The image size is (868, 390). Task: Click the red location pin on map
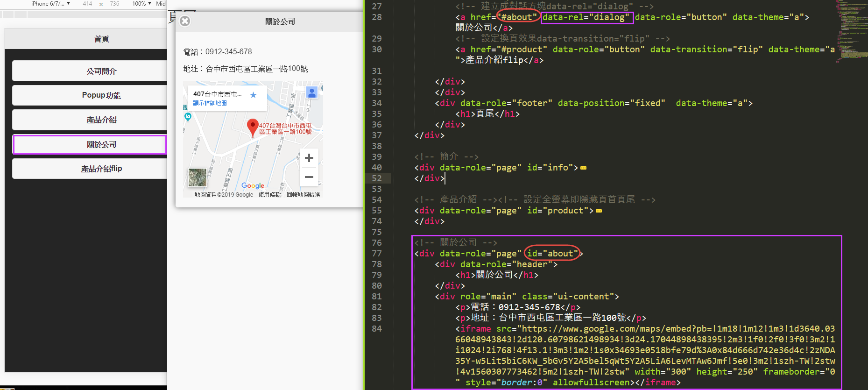click(x=253, y=127)
